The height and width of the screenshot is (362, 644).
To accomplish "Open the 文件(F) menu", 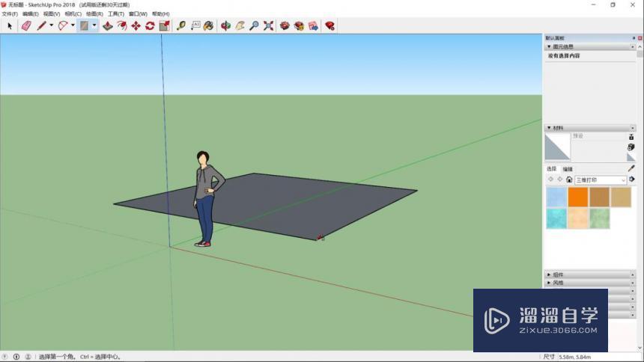I will tap(10, 14).
